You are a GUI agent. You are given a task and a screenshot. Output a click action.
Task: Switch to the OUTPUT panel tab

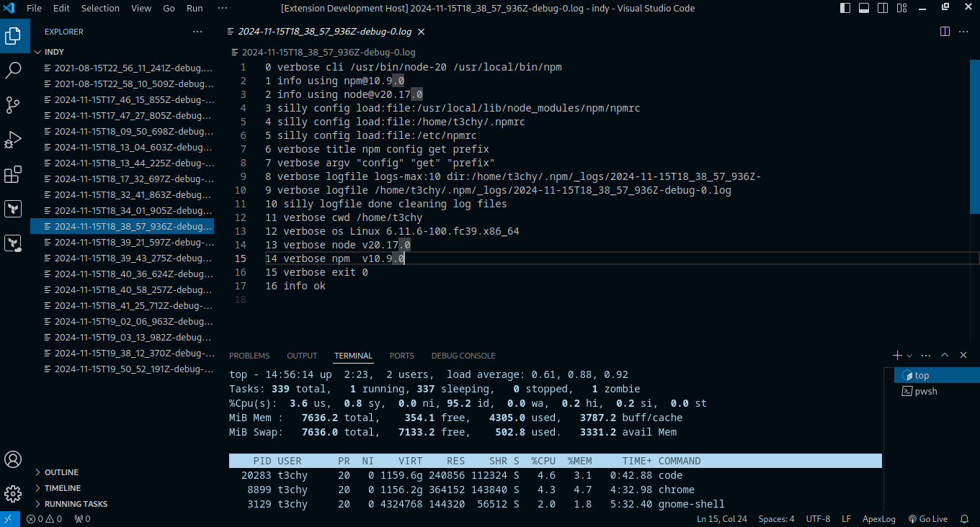tap(302, 356)
